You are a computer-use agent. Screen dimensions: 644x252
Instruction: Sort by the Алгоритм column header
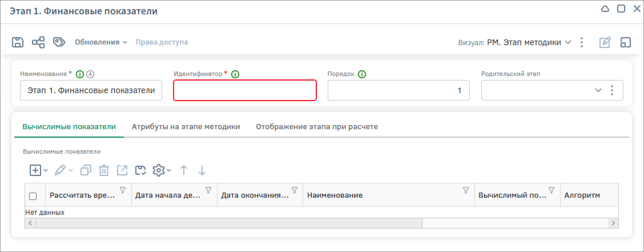[582, 195]
